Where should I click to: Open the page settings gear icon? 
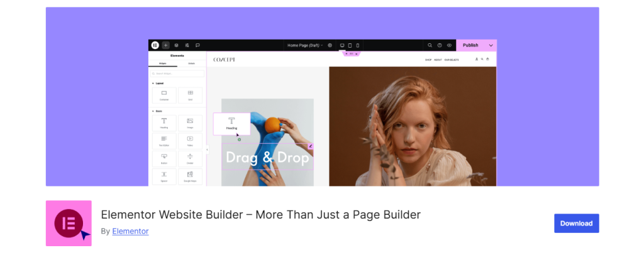pyautogui.click(x=330, y=45)
